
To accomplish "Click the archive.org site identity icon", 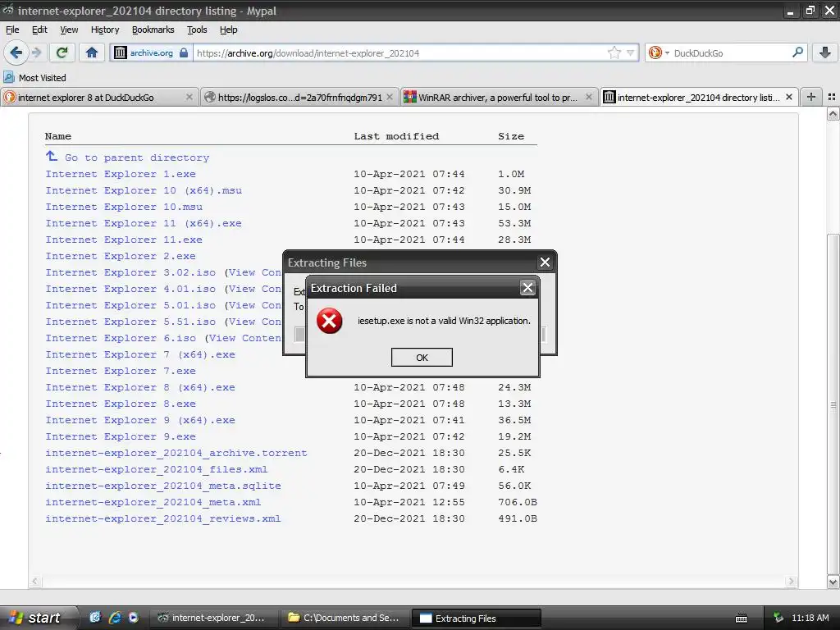I will [121, 52].
